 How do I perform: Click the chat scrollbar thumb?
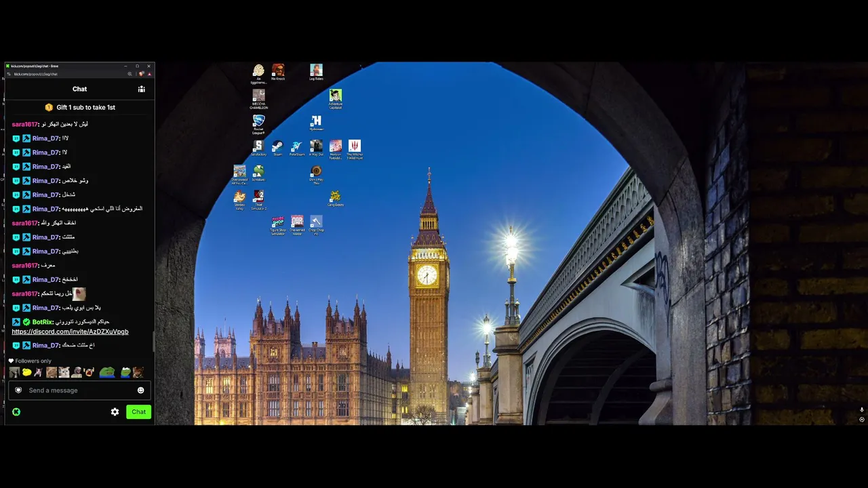tap(153, 342)
